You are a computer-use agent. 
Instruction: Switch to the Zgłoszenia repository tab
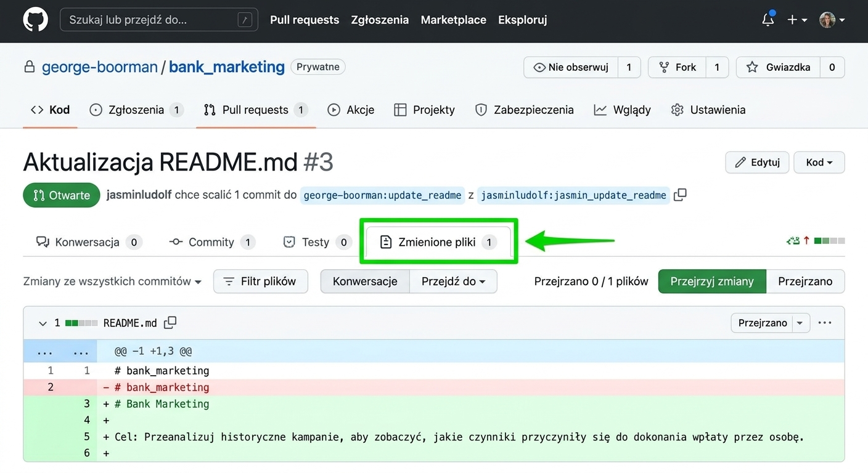tap(136, 110)
